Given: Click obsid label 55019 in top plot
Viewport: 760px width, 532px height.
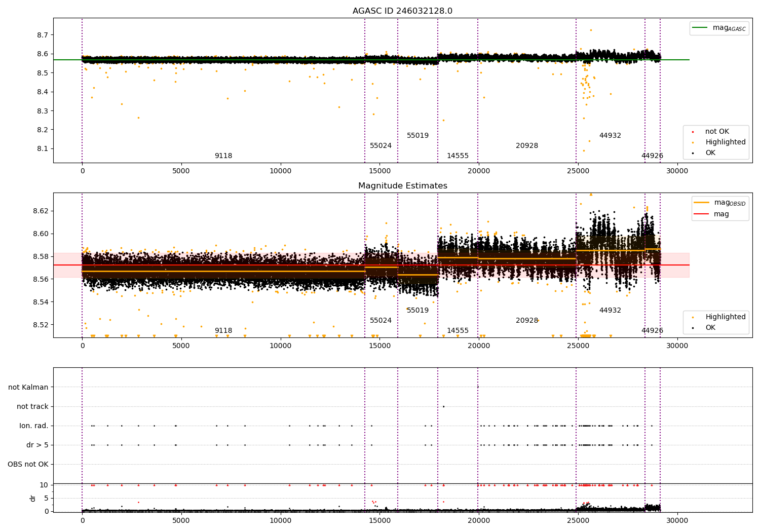Looking at the screenshot, I should tap(417, 136).
